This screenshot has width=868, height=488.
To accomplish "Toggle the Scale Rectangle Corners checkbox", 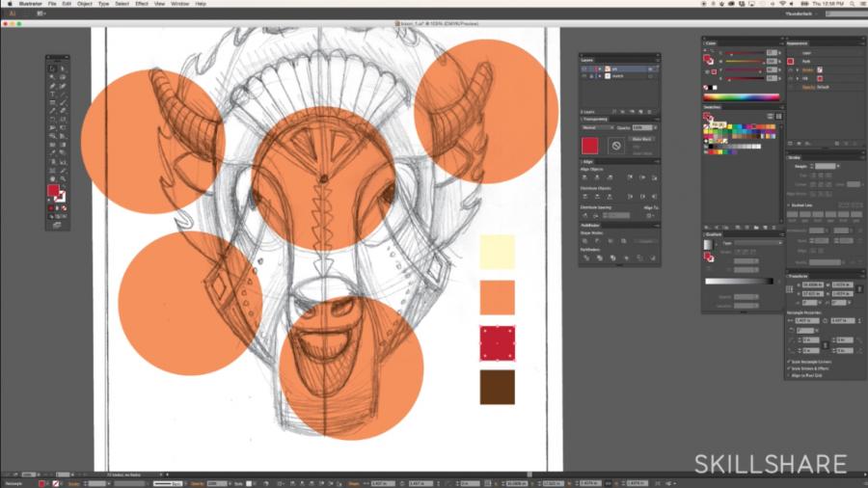I will click(790, 361).
